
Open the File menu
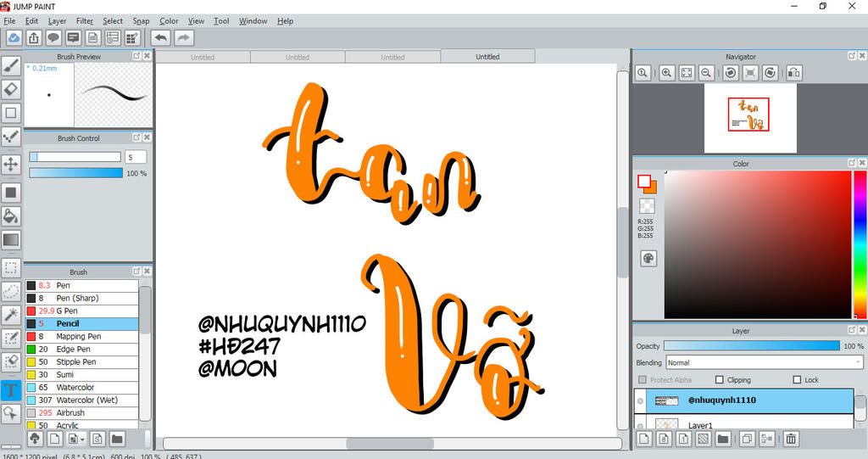pyautogui.click(x=9, y=21)
